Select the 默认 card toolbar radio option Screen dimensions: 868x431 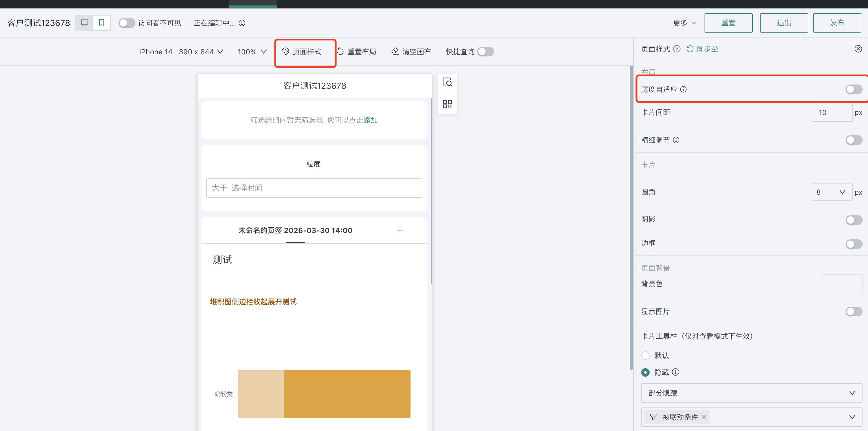tap(646, 355)
